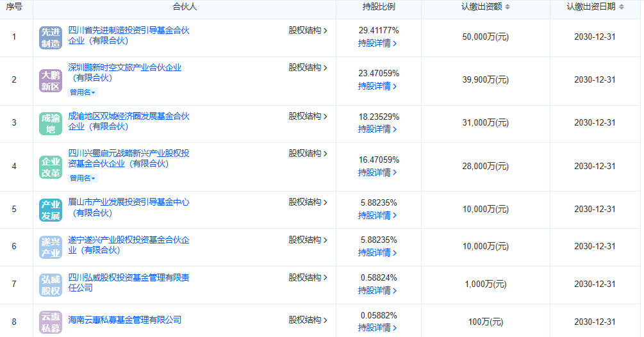The image size is (644, 337).
Task: Open 四川省先进制造投资引导基金合伙企业 link
Action: [x=129, y=35]
